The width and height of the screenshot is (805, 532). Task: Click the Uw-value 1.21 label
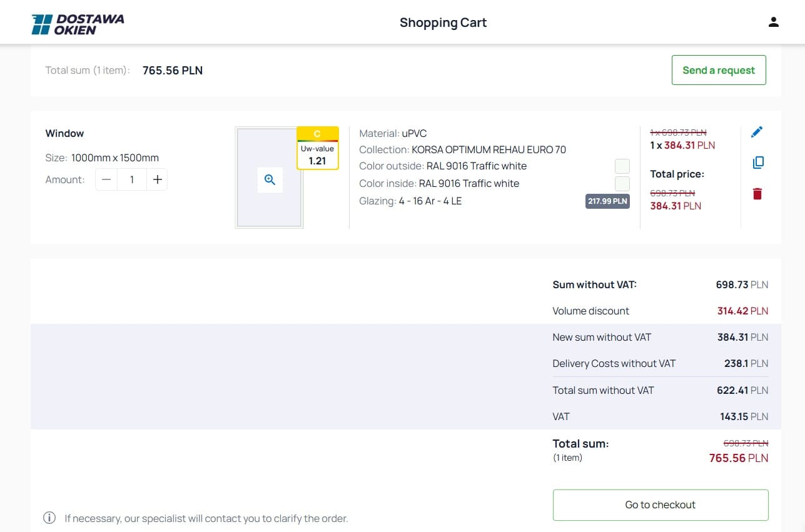318,155
